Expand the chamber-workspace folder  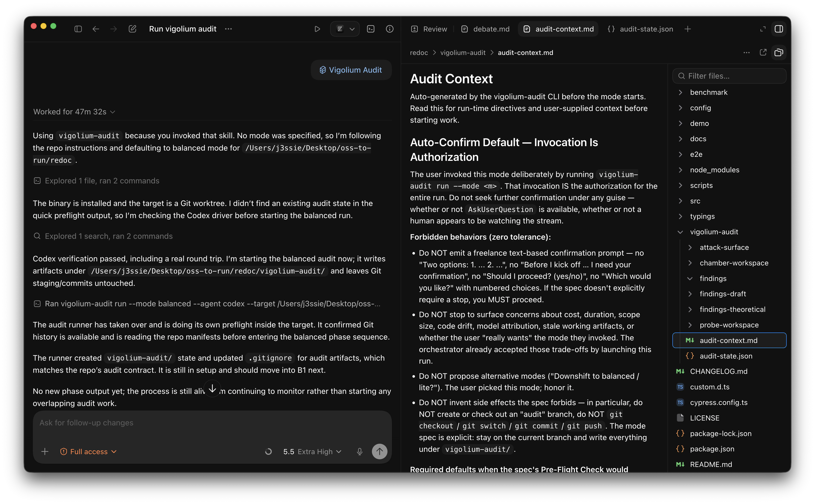[x=729, y=263]
